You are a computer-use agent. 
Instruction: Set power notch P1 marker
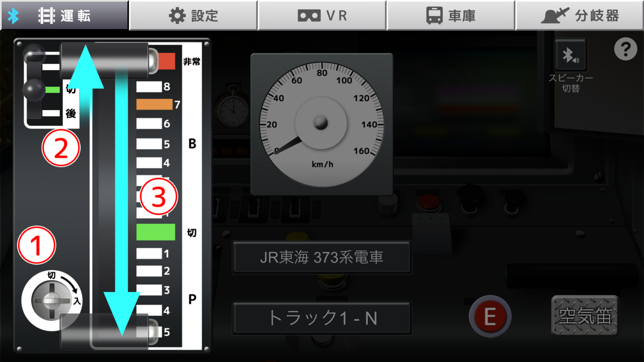tap(149, 253)
